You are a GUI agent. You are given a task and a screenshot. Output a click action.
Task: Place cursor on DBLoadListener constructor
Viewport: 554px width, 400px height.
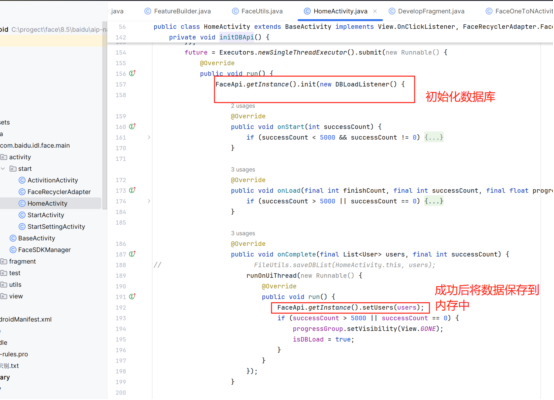366,84
